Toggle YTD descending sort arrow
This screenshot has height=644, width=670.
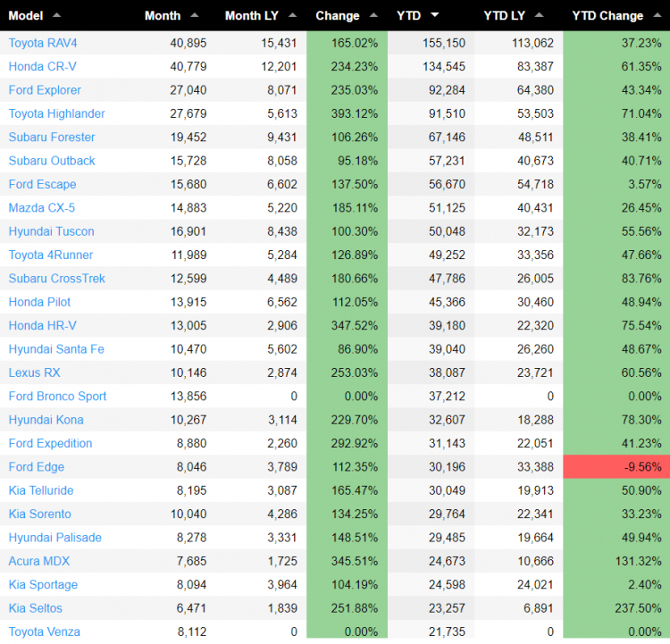coord(435,15)
